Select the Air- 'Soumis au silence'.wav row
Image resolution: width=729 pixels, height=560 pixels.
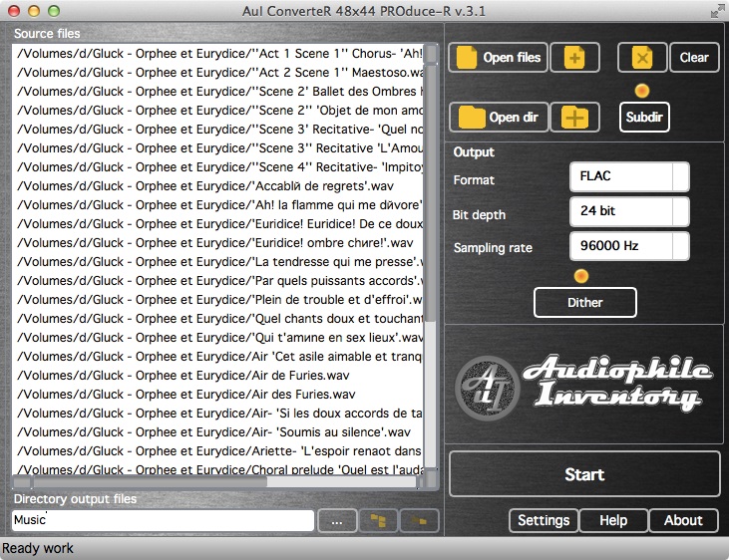coord(217,432)
